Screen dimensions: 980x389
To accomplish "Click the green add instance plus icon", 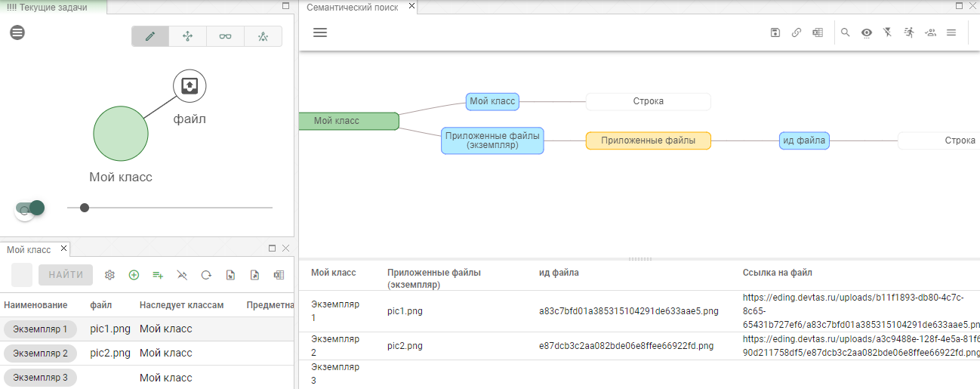I will [134, 276].
